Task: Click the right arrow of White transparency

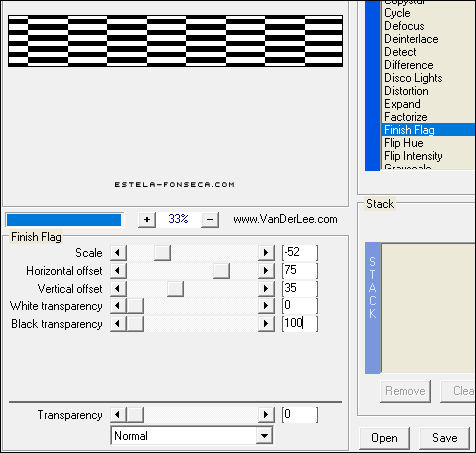Action: (266, 306)
